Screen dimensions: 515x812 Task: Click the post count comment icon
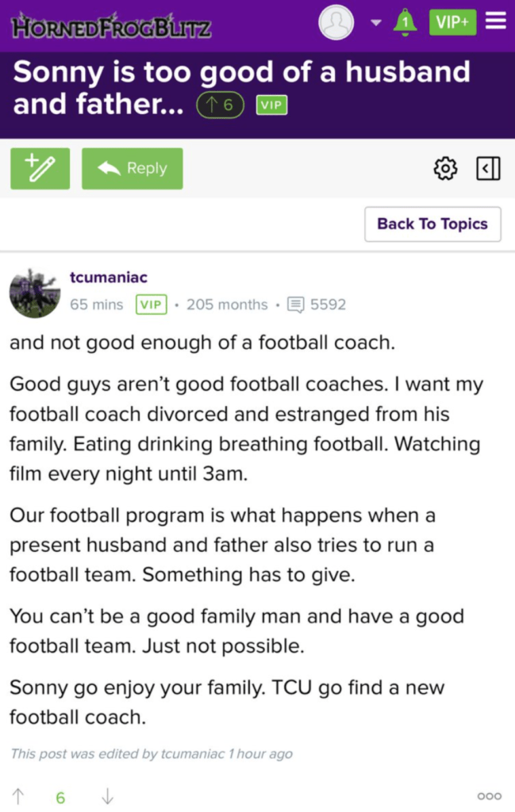296,304
